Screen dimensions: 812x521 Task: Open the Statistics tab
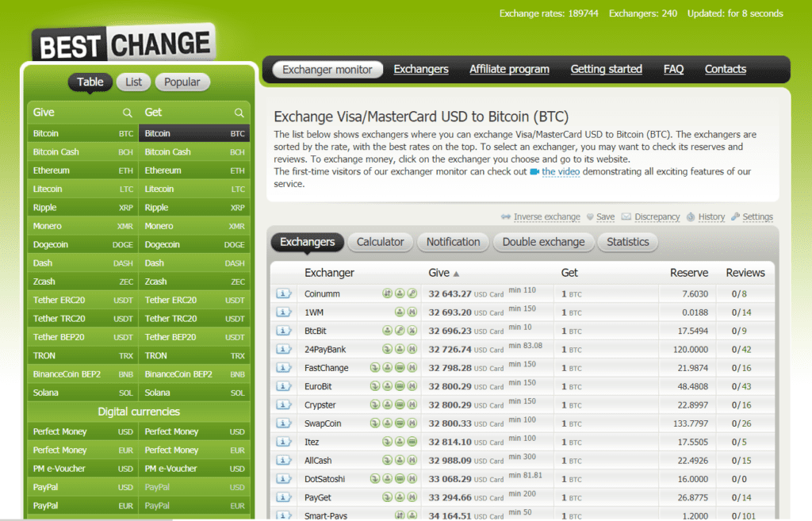pos(628,242)
